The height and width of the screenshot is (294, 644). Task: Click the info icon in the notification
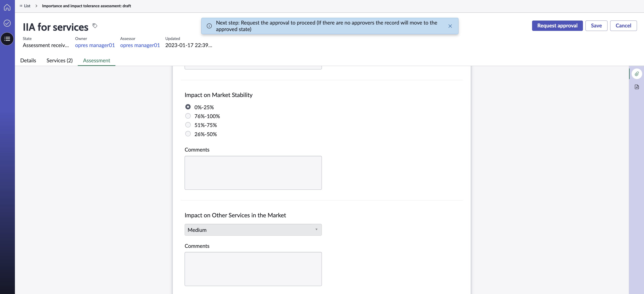[209, 26]
